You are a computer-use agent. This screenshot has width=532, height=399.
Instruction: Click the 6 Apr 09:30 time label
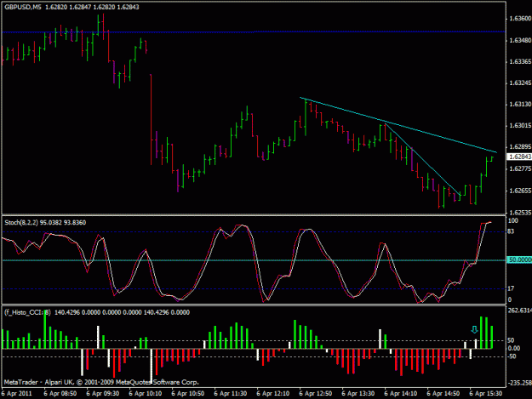[102, 394]
